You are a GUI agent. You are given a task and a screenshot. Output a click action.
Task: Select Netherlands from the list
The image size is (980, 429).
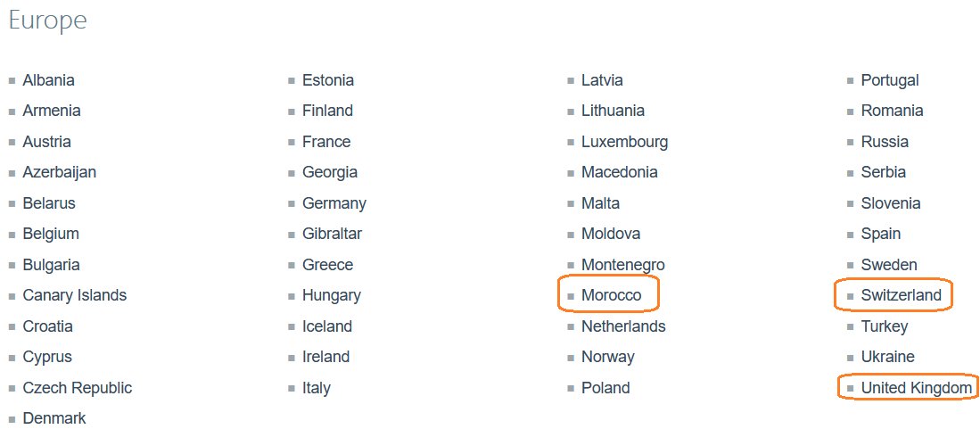[x=623, y=326]
